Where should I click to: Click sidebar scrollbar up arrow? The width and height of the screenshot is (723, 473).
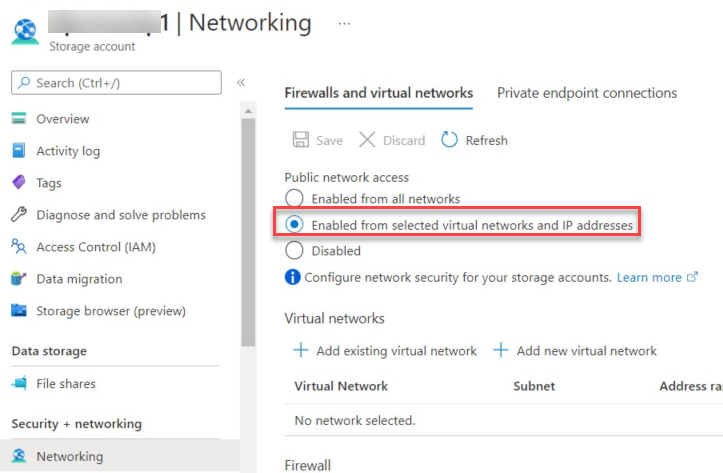coord(248,111)
